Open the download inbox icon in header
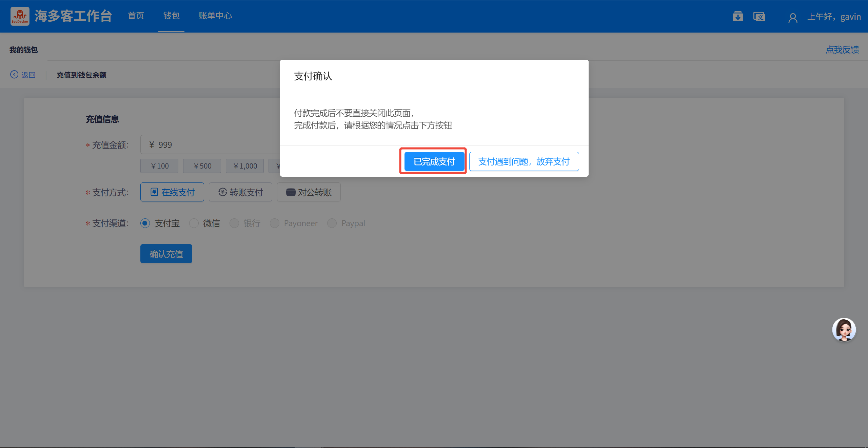Screen dimensions: 868x448 click(x=737, y=16)
